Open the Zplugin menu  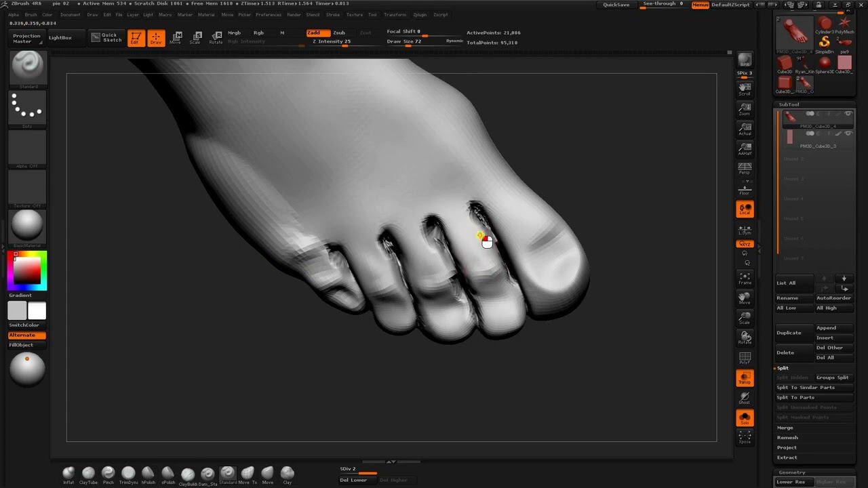click(x=420, y=14)
